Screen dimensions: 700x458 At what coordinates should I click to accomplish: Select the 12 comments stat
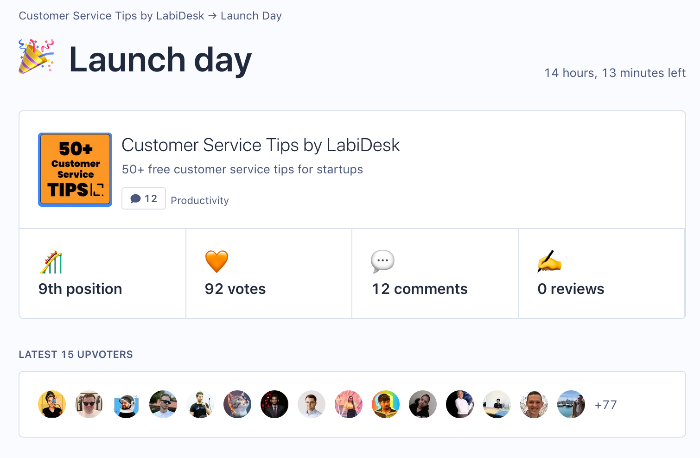pos(420,289)
